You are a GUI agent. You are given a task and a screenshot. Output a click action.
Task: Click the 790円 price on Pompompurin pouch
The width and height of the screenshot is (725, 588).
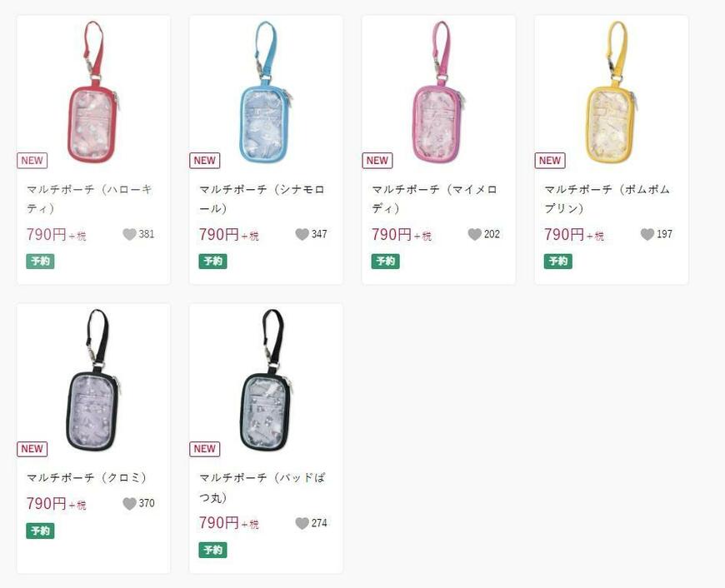click(564, 234)
